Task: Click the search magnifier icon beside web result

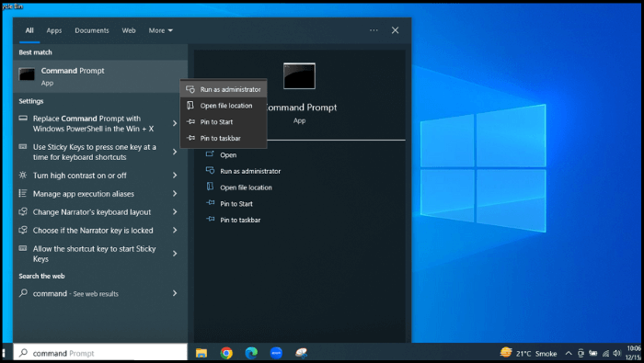Action: point(23,293)
